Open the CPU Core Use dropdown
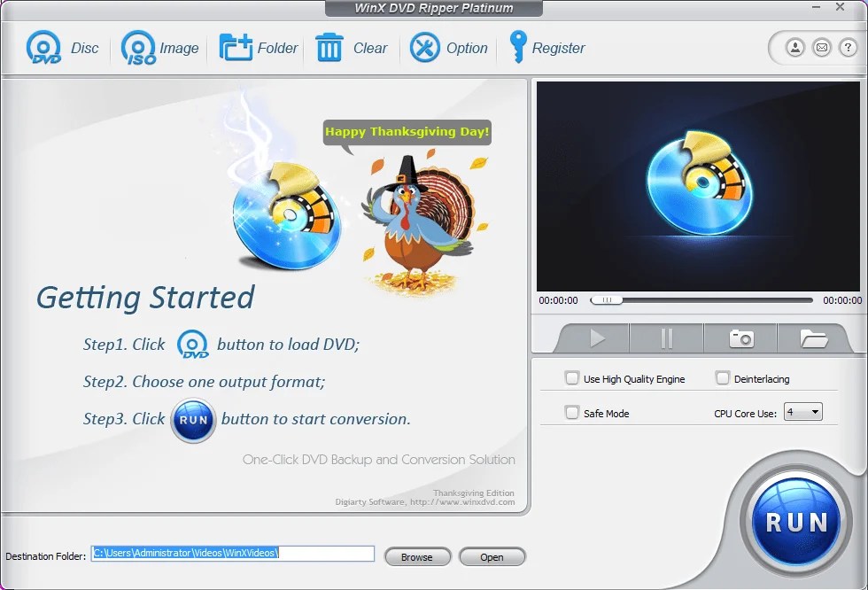This screenshot has width=868, height=590. point(803,412)
